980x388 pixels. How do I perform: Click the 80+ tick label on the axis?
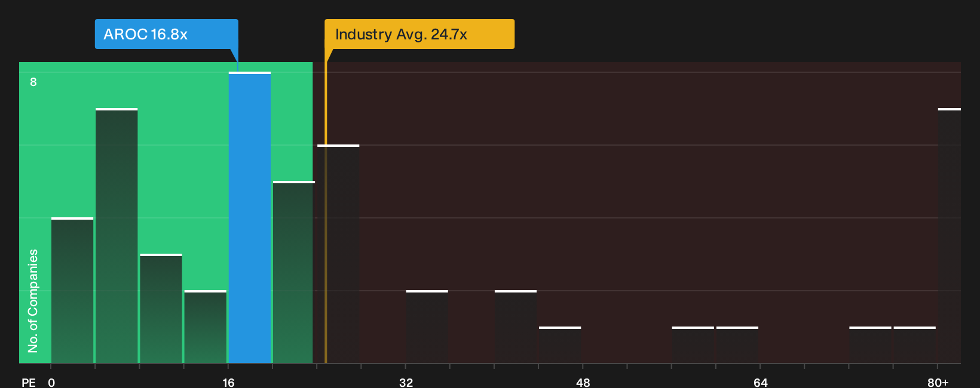[938, 382]
